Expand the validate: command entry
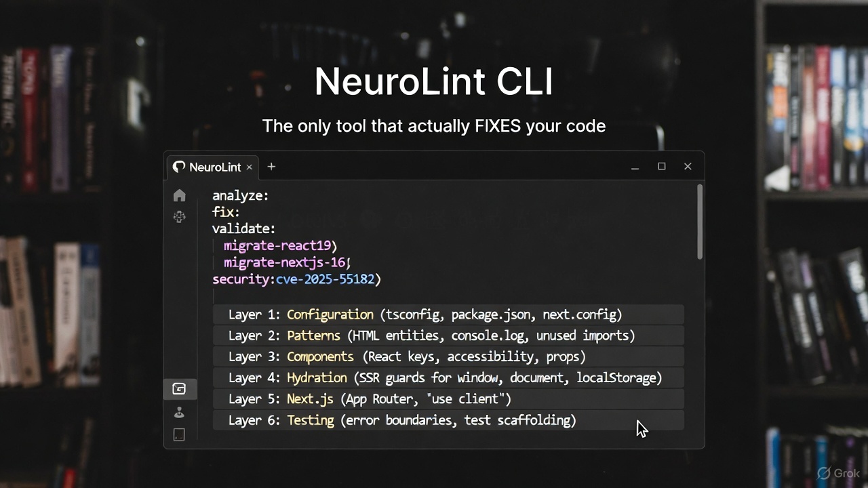Screen dimensions: 868x488 243,229
